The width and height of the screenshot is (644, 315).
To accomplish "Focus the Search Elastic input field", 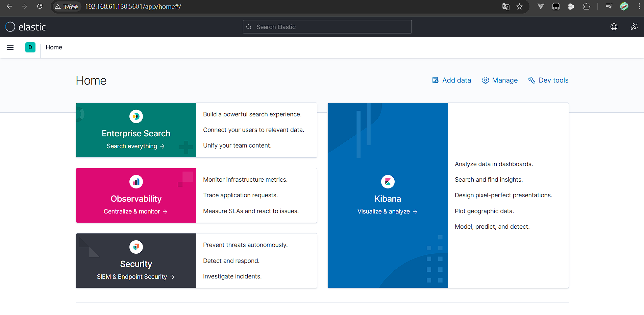I will tap(327, 27).
